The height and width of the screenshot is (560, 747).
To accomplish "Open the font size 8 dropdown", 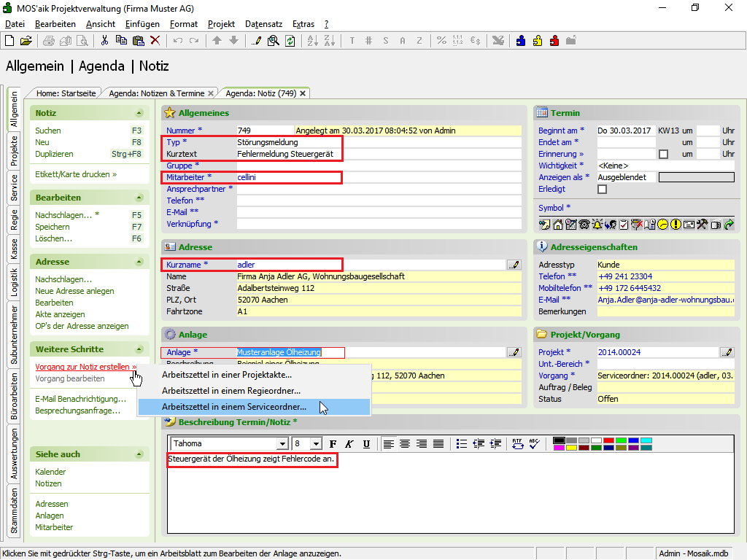I will click(x=316, y=444).
